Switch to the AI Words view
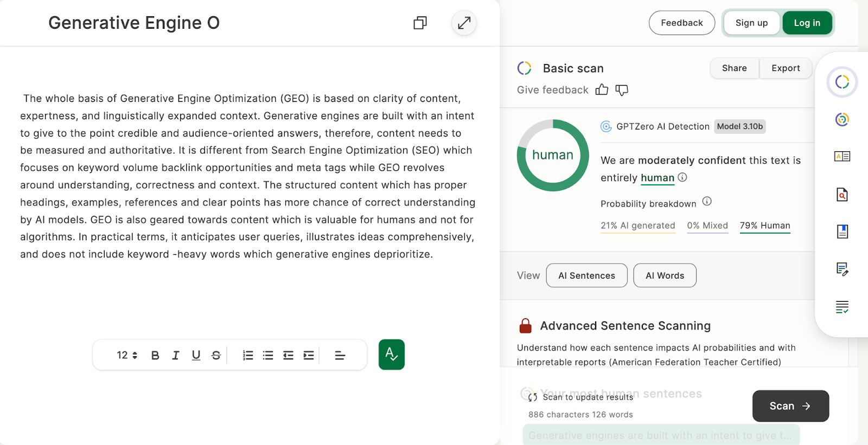Viewport: 868px width, 445px height. pyautogui.click(x=665, y=275)
